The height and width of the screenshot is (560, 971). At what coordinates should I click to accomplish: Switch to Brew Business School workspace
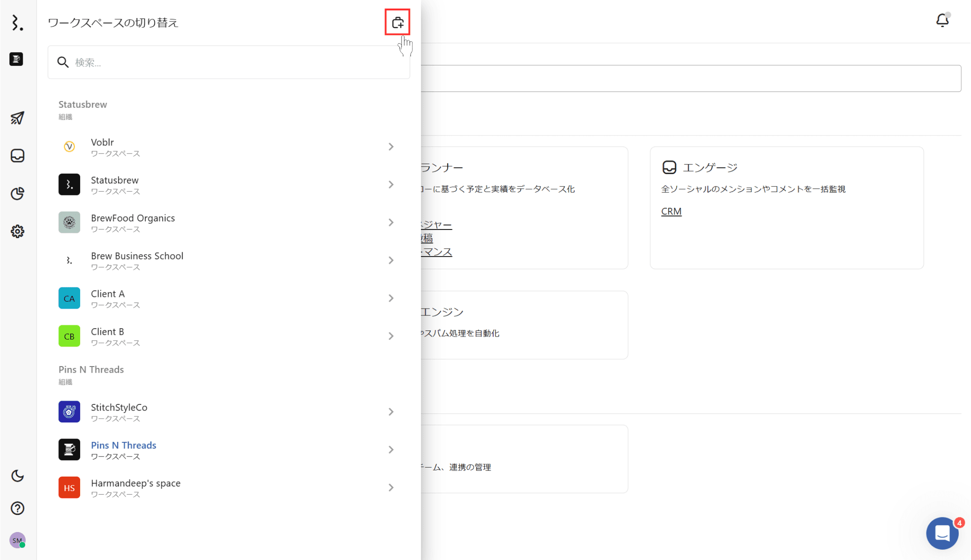click(x=137, y=260)
